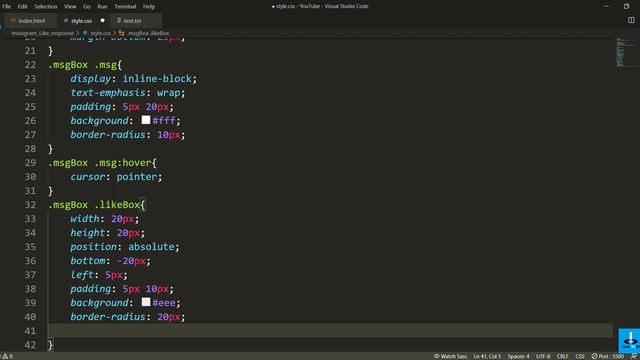
Task: Click "inline-block" on line 23
Action: click(157, 78)
